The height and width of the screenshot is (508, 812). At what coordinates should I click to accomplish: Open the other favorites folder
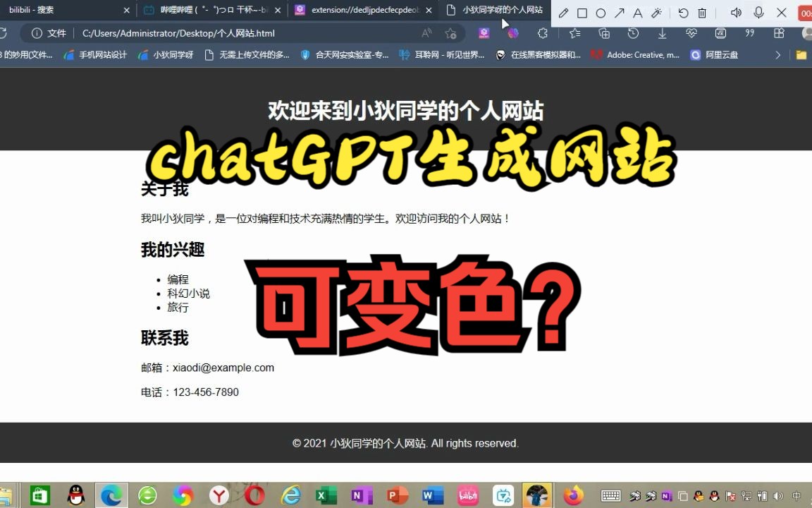click(x=801, y=55)
